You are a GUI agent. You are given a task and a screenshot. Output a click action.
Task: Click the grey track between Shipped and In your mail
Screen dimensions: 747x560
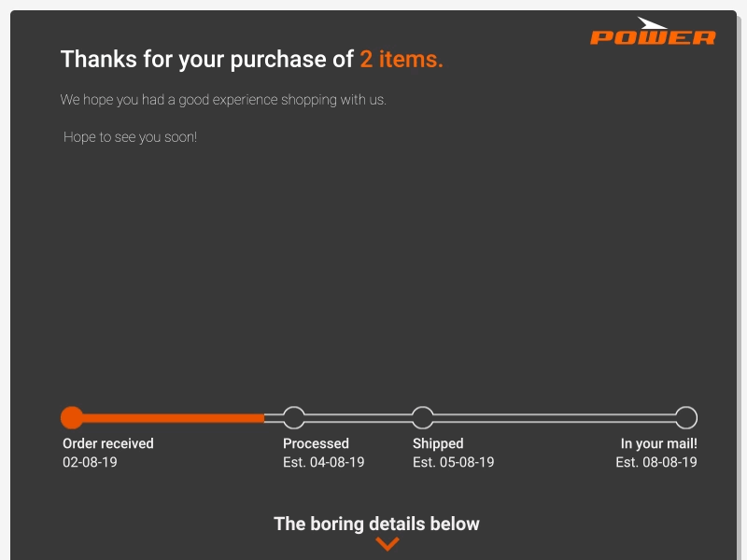[x=555, y=417]
